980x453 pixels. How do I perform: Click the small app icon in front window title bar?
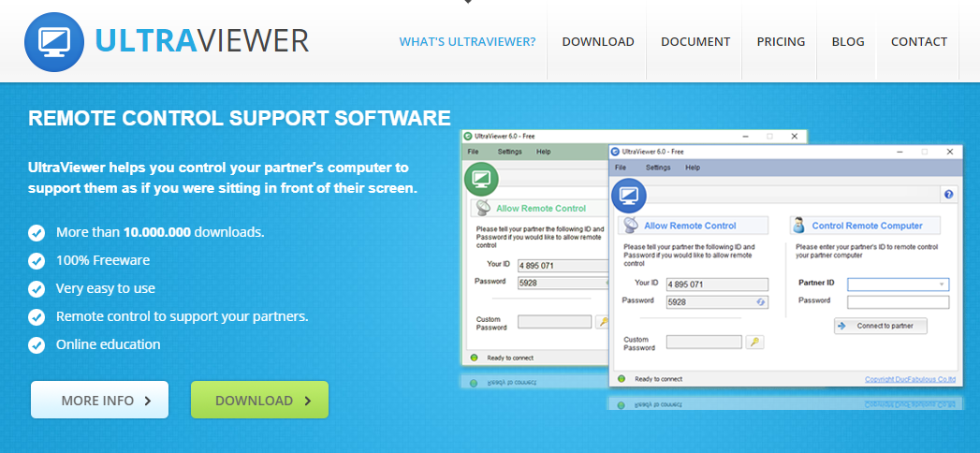pyautogui.click(x=615, y=152)
